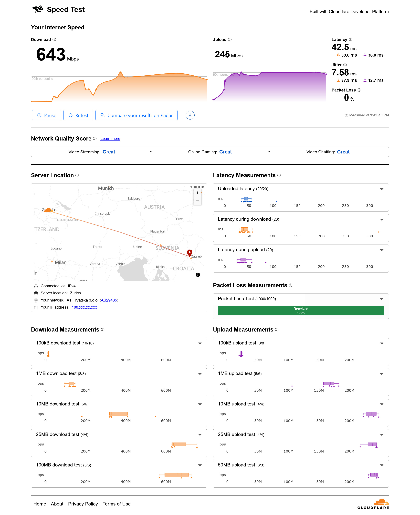Zoom in on the server map

pos(197,193)
